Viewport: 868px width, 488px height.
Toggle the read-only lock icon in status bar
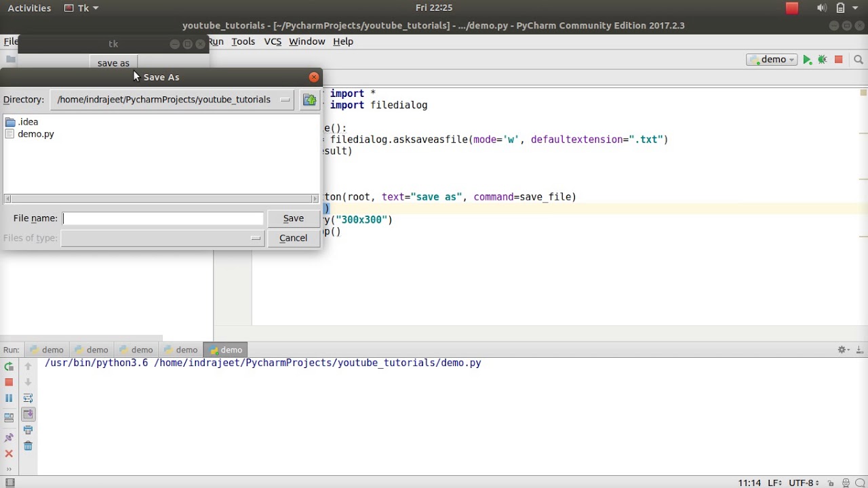tap(832, 483)
